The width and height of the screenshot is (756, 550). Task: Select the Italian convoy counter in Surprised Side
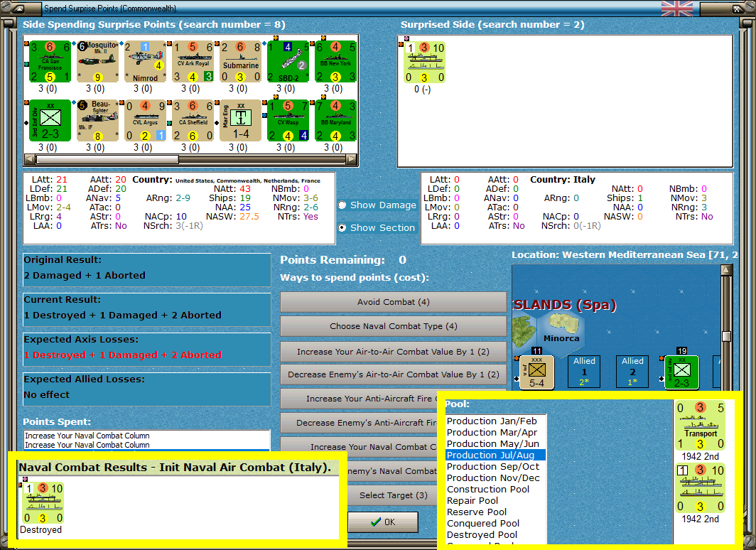tap(424, 63)
